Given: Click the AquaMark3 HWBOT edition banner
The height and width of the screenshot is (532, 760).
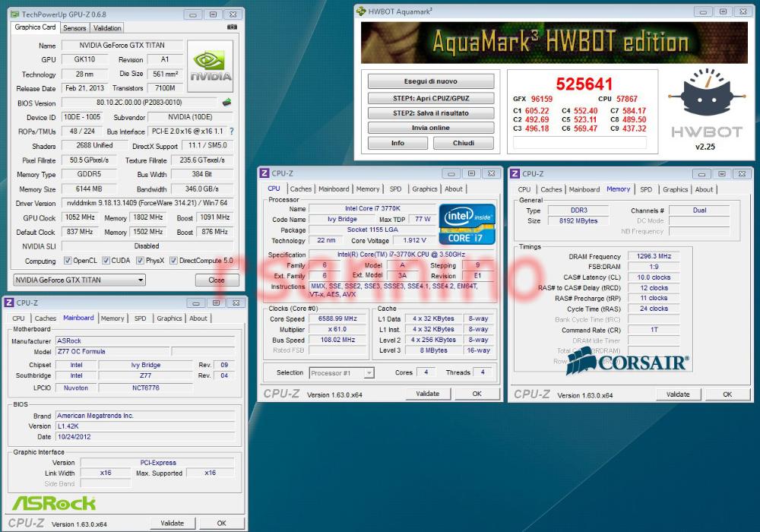Looking at the screenshot, I should (554, 43).
